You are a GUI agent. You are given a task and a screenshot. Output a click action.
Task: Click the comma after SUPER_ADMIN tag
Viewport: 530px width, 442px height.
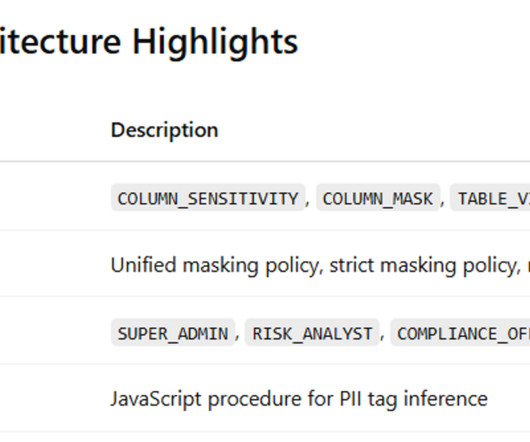(x=237, y=339)
